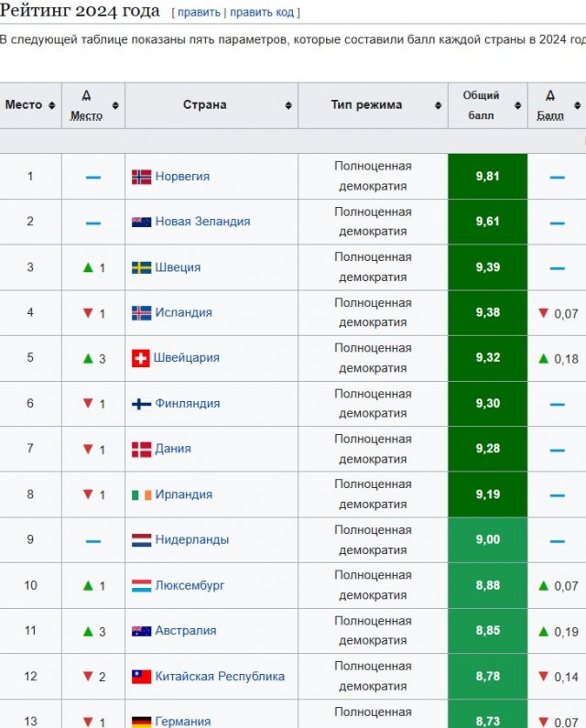Click the 9,38 score cell
The image size is (586, 728).
pos(487,312)
